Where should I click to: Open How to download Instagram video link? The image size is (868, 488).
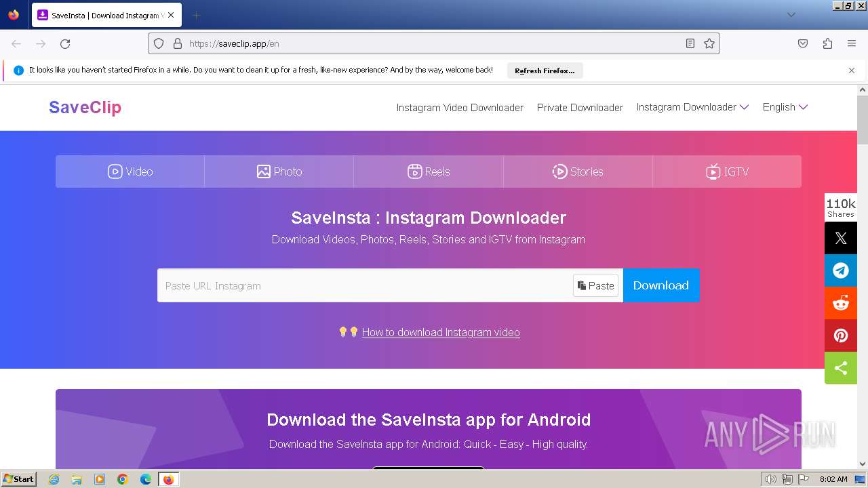tap(441, 332)
